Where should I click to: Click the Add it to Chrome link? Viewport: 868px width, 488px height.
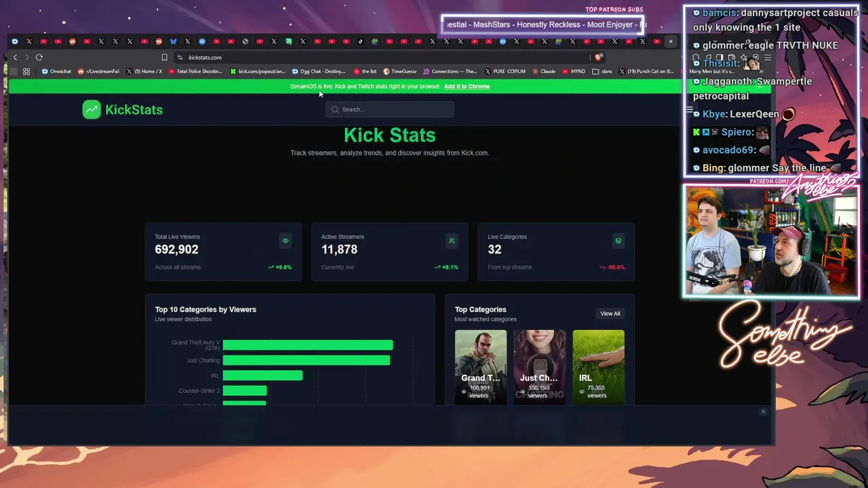coord(467,86)
